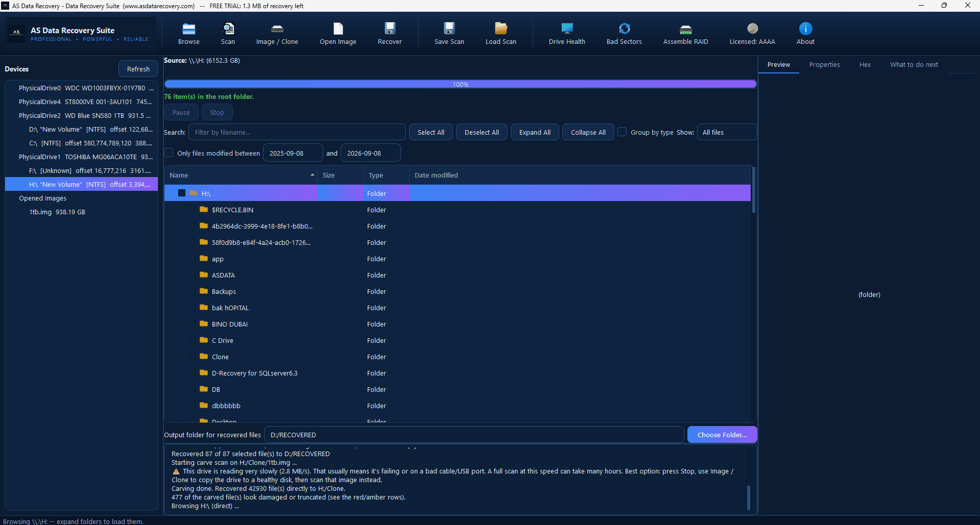Click the $RECYCLE.BIN folder icon
The width and height of the screenshot is (980, 525).
point(204,209)
